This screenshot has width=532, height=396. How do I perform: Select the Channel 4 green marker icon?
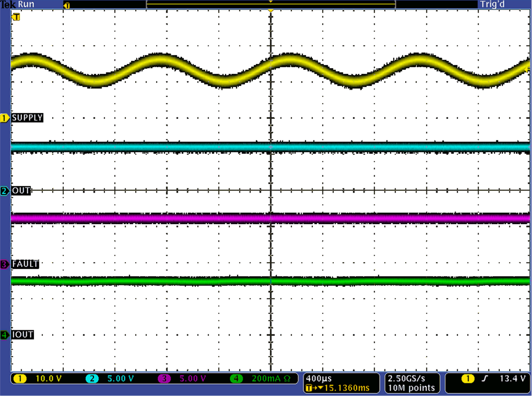click(5, 335)
